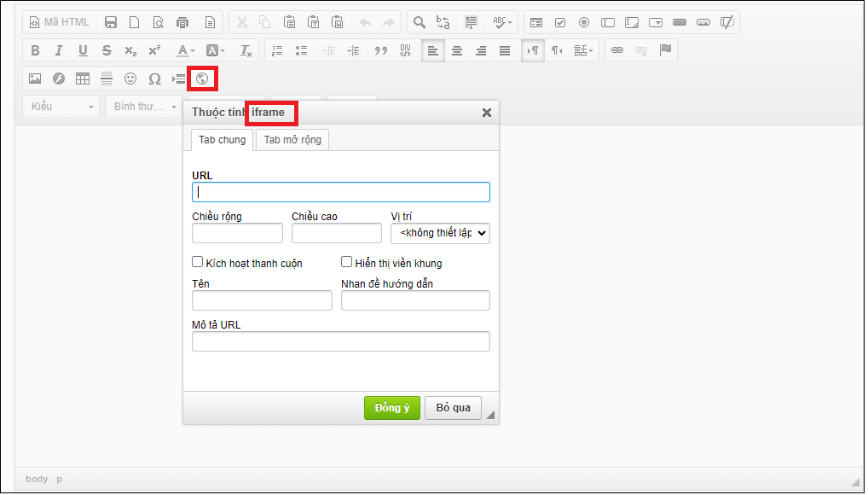Open the Bình thường format dropdown

(x=142, y=107)
